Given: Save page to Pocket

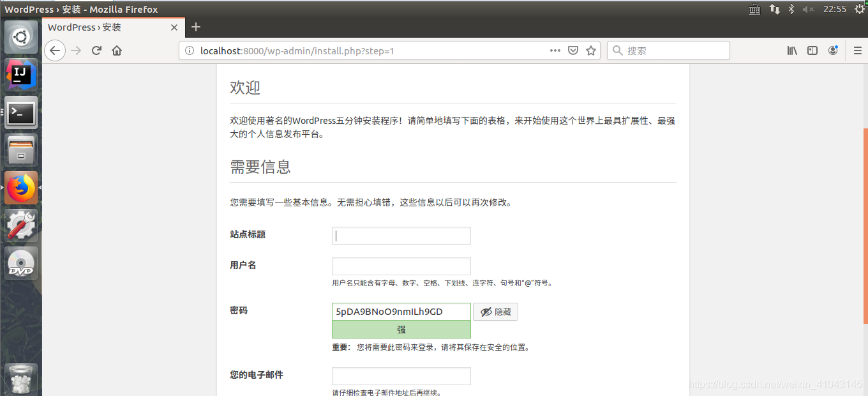Looking at the screenshot, I should coord(573,50).
